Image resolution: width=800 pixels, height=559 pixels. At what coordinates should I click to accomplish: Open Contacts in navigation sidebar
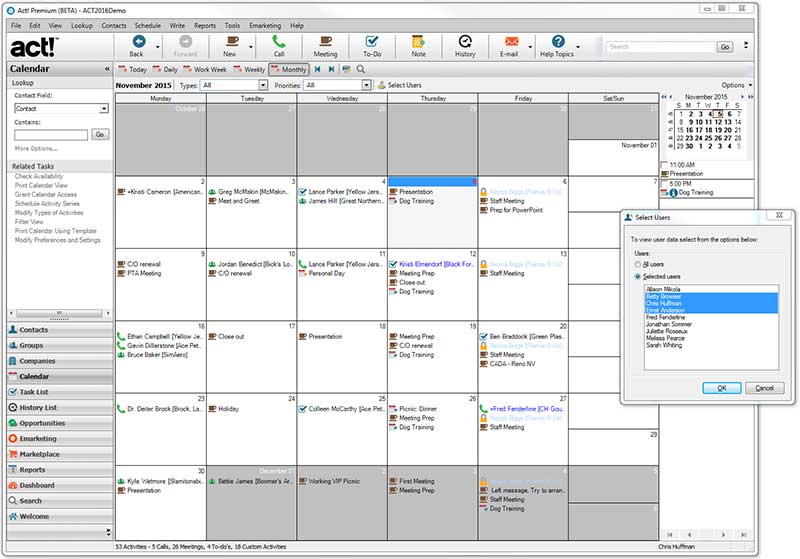coord(60,330)
